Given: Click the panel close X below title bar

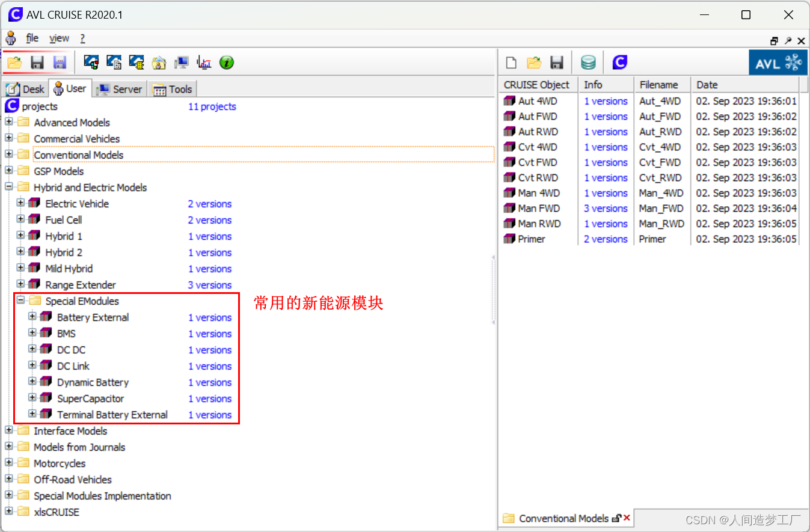Looking at the screenshot, I should click(801, 41).
